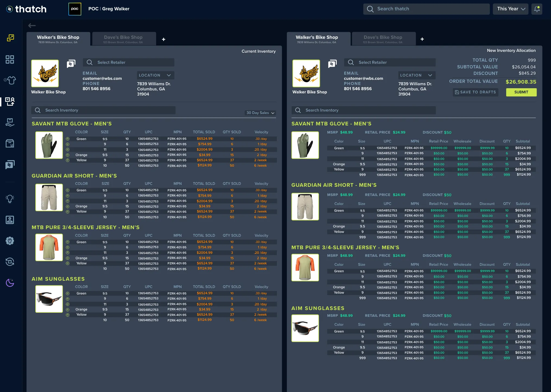Expand the left panel LOCATION dropdown

point(155,75)
